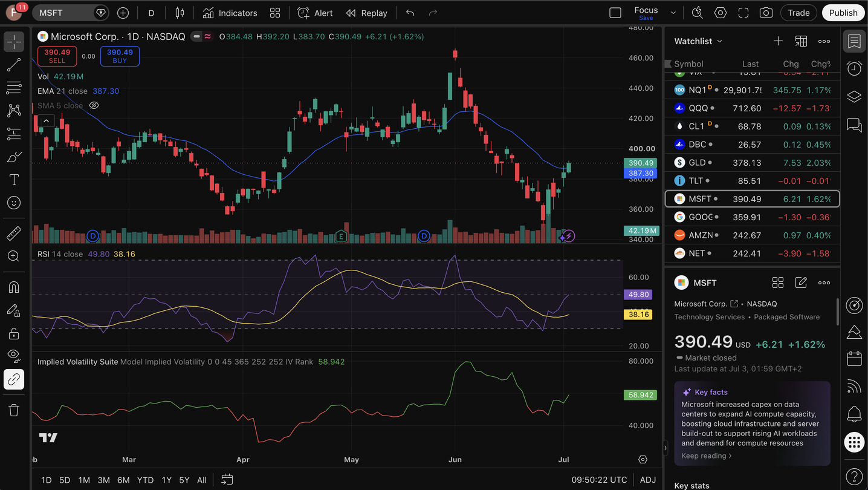Switch to the YTD time range

pyautogui.click(x=145, y=480)
